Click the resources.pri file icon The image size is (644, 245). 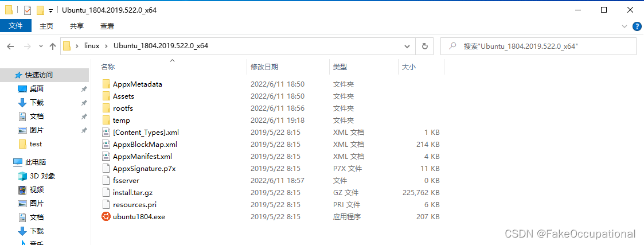pos(106,205)
